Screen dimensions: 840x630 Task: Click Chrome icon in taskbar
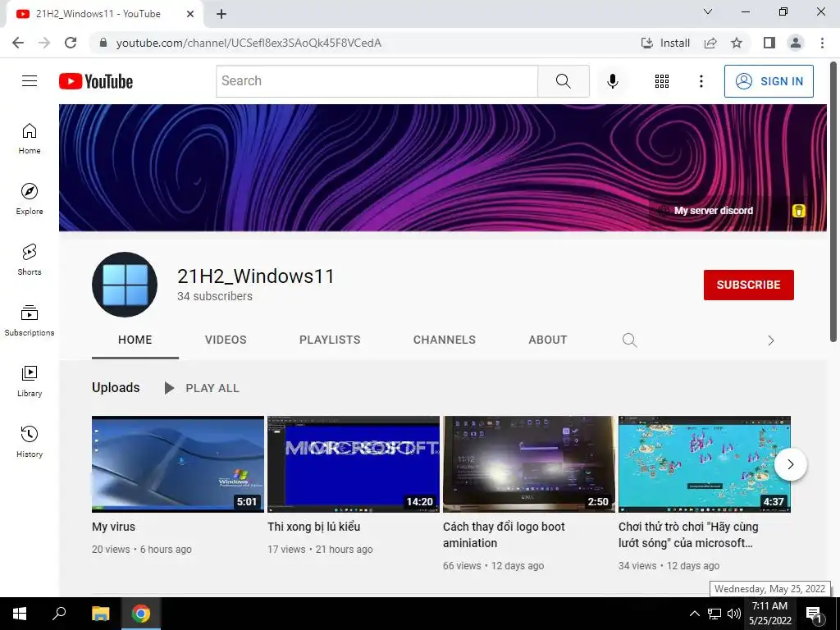[x=141, y=614]
